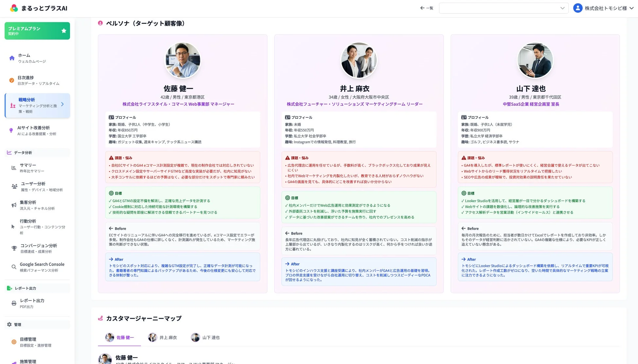Click the まるっとプラスAI logo
The width and height of the screenshot is (638, 364).
coord(39,8)
